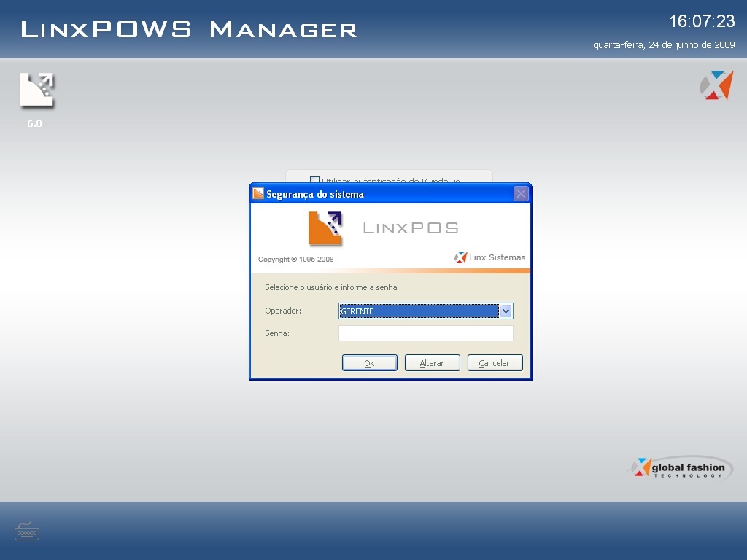This screenshot has width=747, height=560.
Task: Close the Segurança do sistema dialog
Action: 521,194
